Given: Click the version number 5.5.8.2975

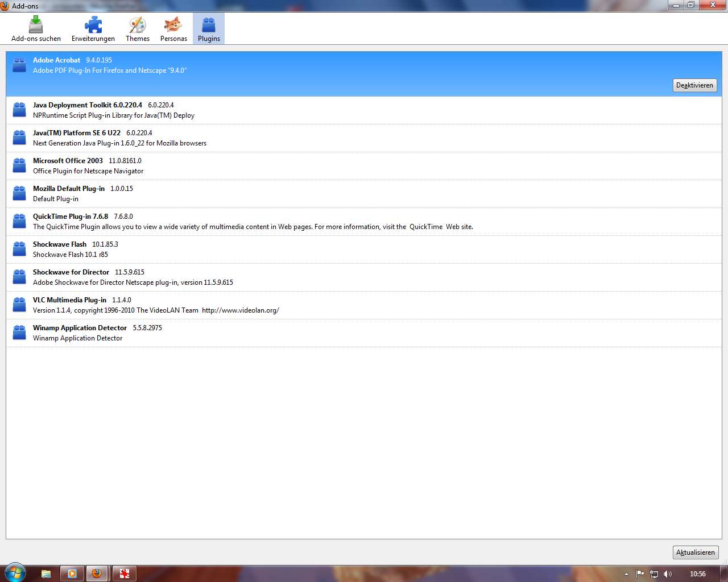Looking at the screenshot, I should pyautogui.click(x=147, y=328).
